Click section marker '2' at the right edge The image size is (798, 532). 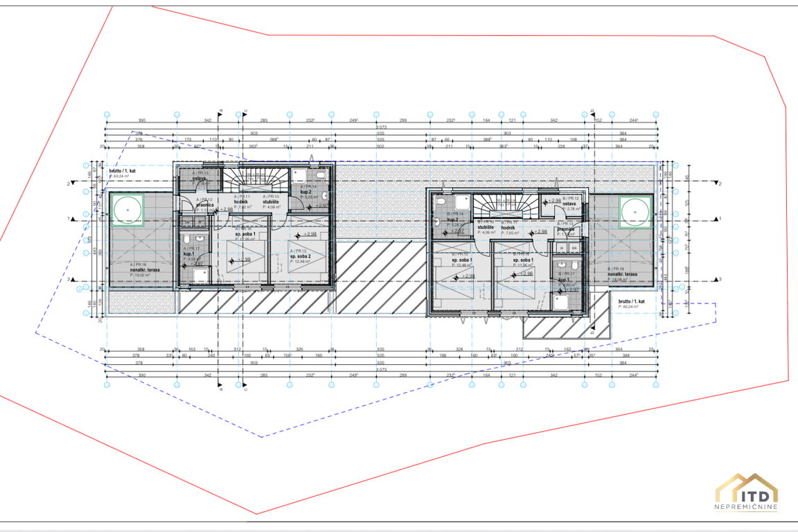720,184
